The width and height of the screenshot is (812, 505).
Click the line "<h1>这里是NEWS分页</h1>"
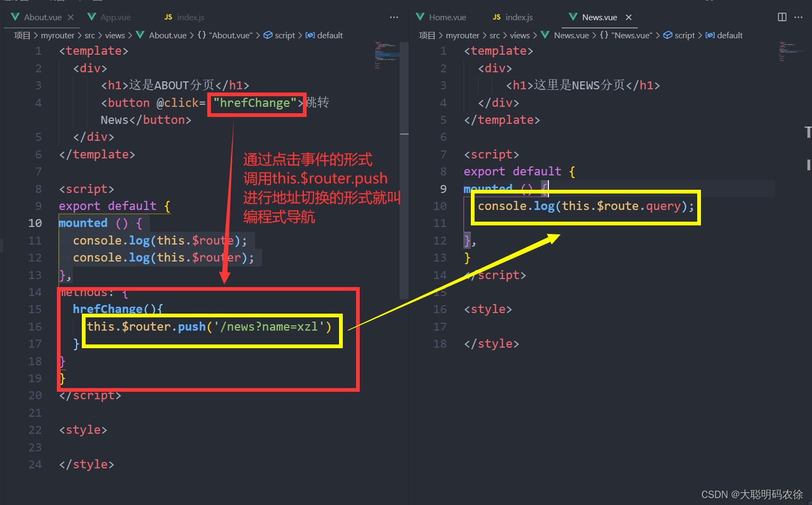[583, 86]
